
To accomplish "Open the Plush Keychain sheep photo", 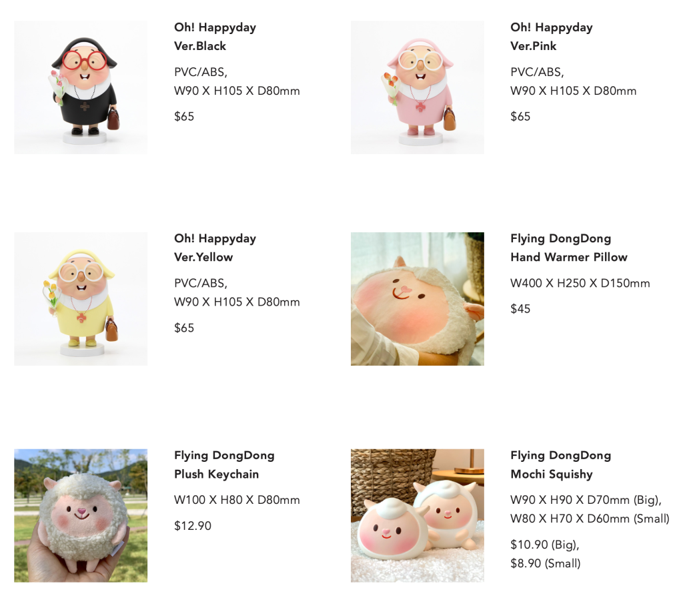I will [81, 515].
